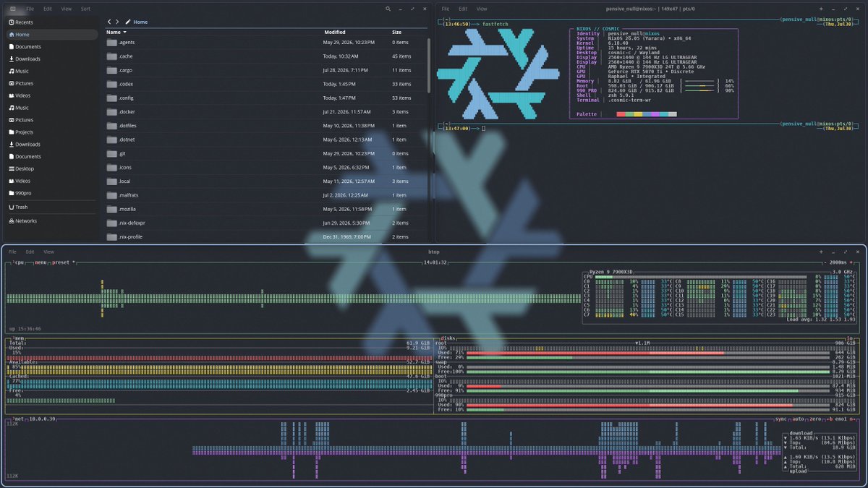
Task: Select the .cache folder icon
Action: (x=111, y=56)
